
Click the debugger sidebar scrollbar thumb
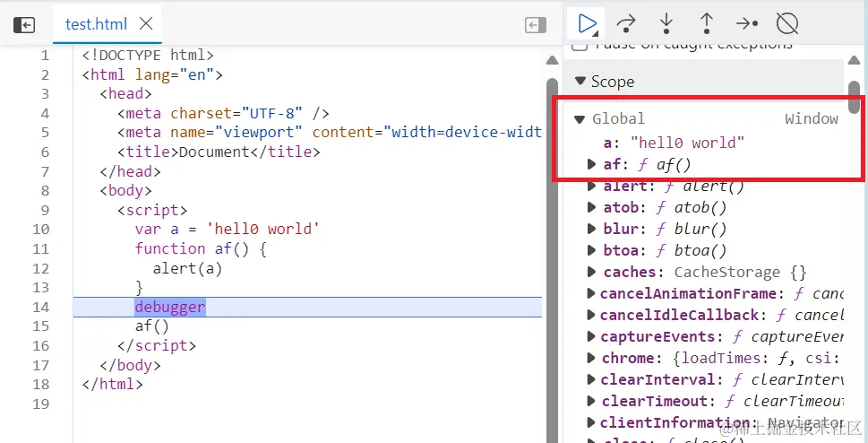tap(855, 97)
